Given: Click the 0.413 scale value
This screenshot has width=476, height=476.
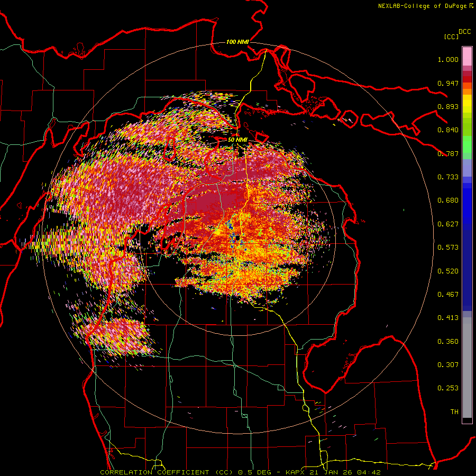Looking at the screenshot, I should click(x=448, y=318).
